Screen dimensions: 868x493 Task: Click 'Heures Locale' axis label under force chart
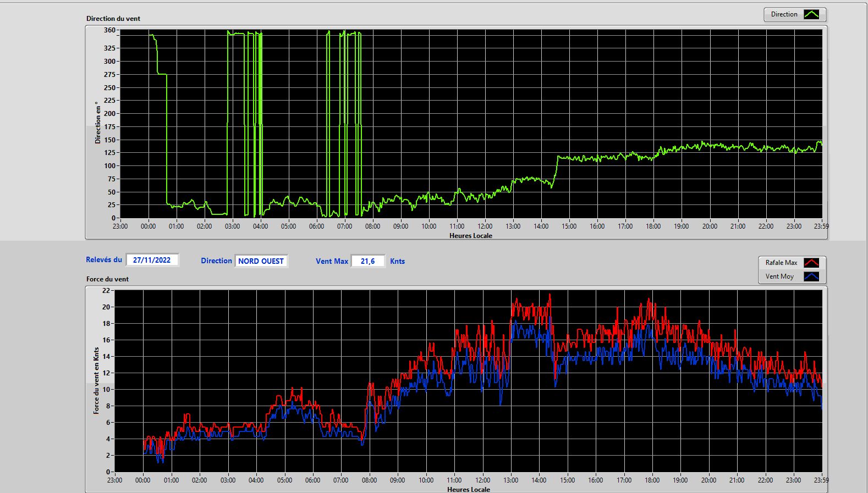tap(469, 489)
